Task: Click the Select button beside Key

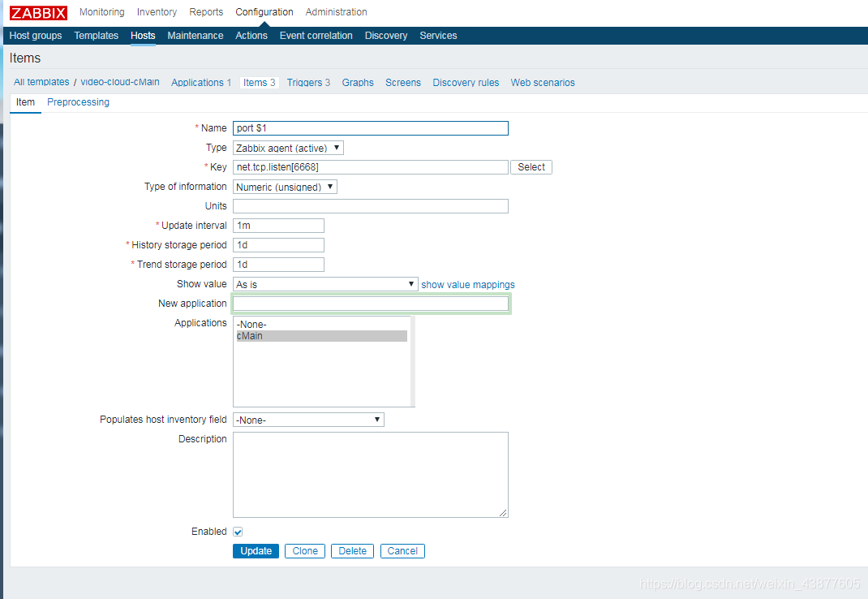Action: coord(531,167)
